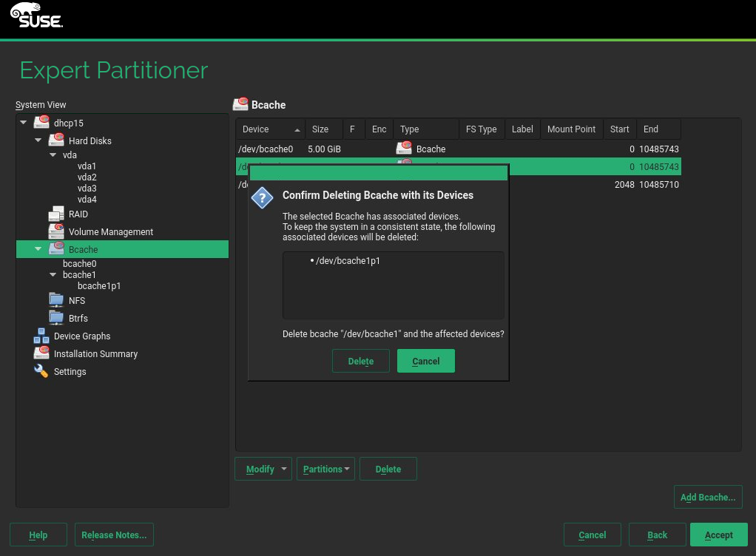This screenshot has width=756, height=556.
Task: Click the Hard Disks icon in tree
Action: click(57, 140)
